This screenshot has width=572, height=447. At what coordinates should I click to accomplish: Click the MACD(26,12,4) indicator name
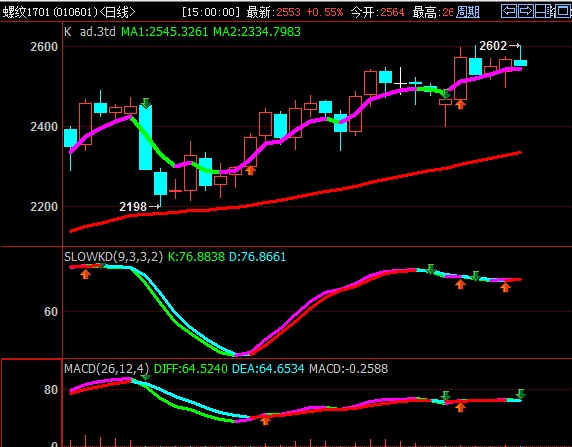tap(107, 369)
